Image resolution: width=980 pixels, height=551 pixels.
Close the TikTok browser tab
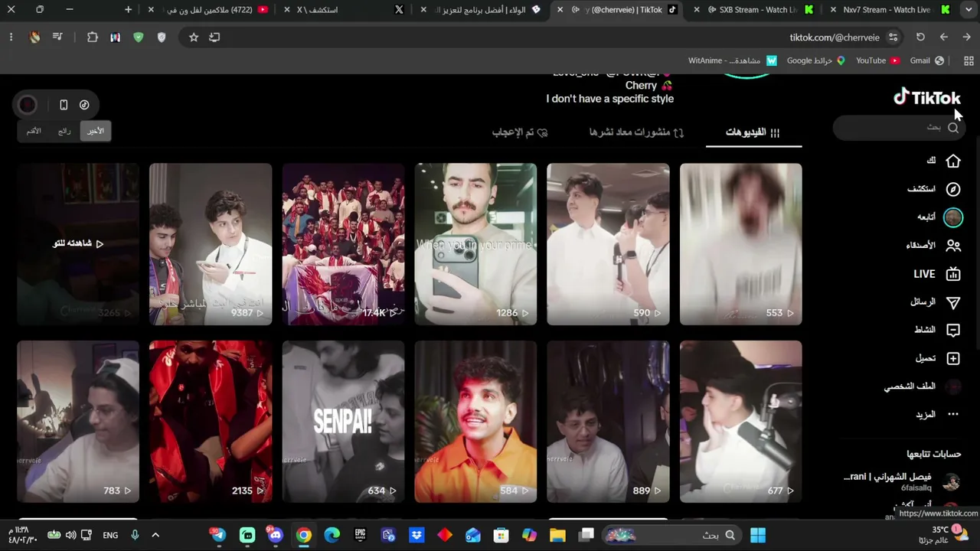click(x=560, y=10)
